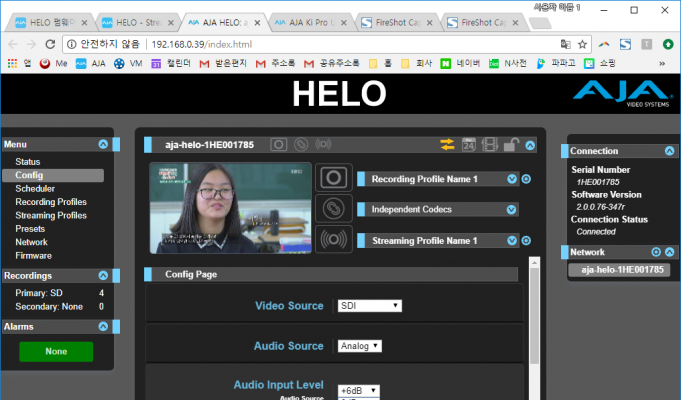
Task: Collapse the Menu panel
Action: click(103, 144)
